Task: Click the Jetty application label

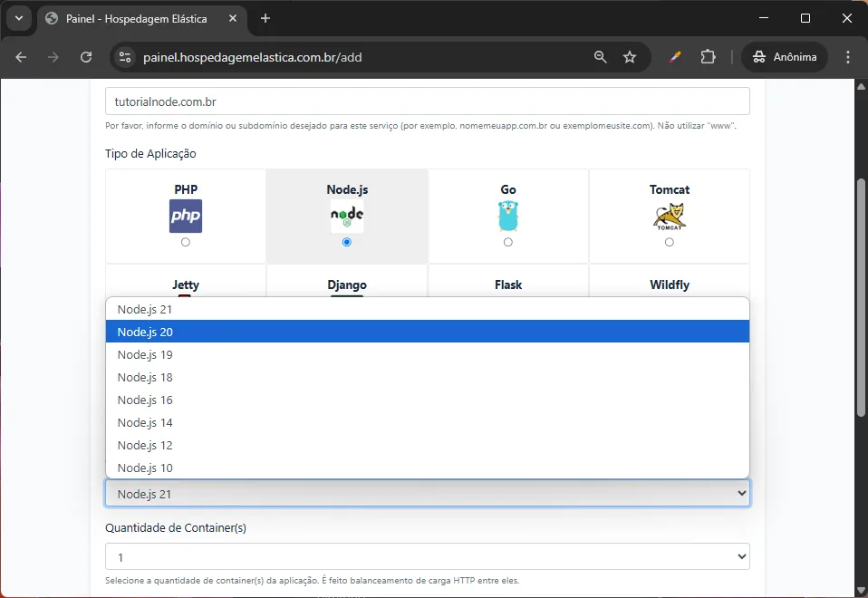Action: 186,285
